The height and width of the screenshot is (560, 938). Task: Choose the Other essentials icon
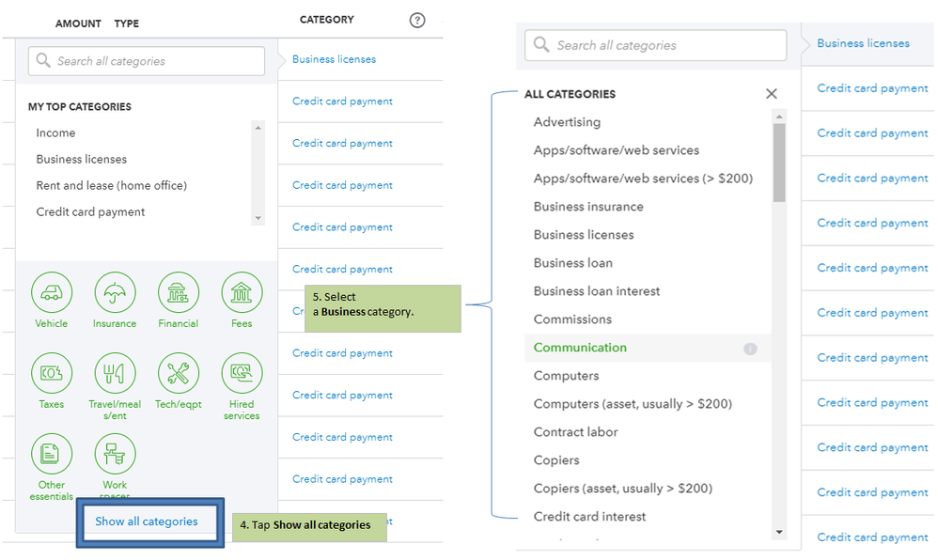52,454
